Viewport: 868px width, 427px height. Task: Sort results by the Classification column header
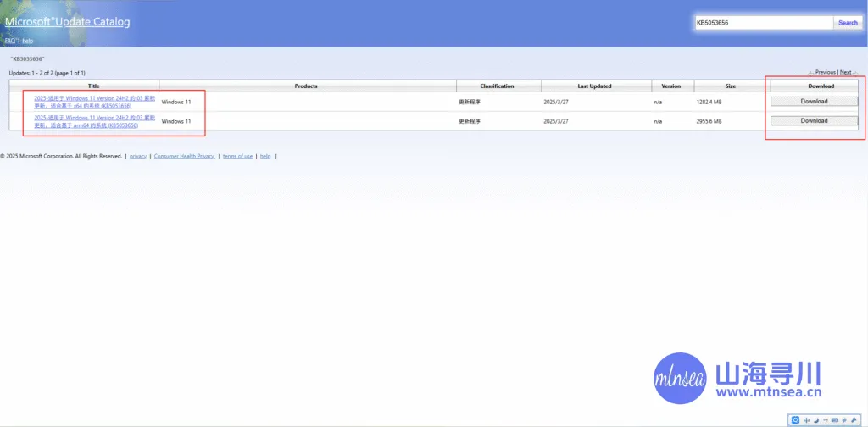click(497, 86)
